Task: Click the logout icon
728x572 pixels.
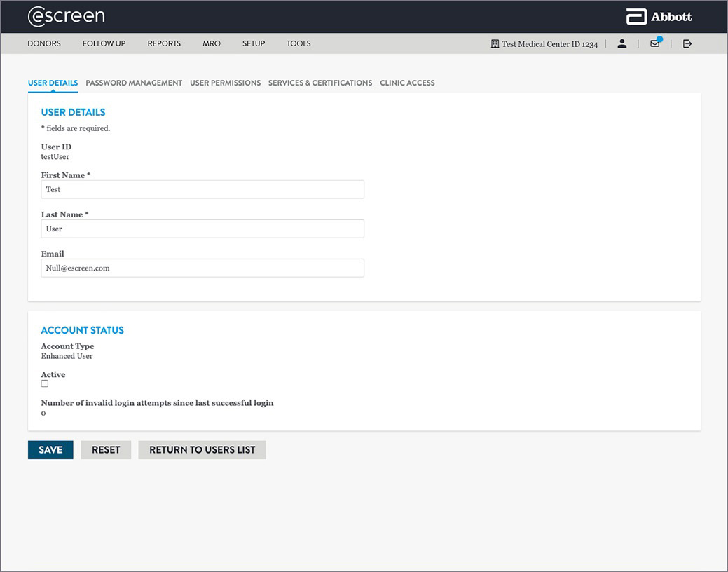Action: pyautogui.click(x=687, y=43)
